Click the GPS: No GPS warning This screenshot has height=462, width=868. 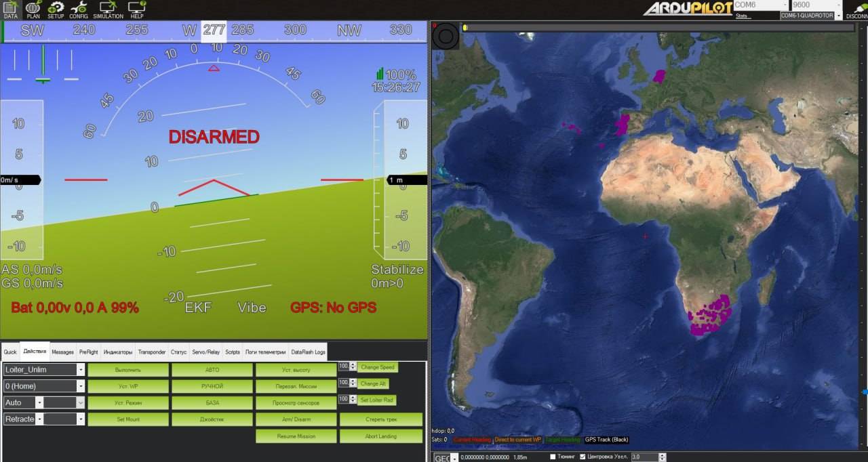[333, 308]
